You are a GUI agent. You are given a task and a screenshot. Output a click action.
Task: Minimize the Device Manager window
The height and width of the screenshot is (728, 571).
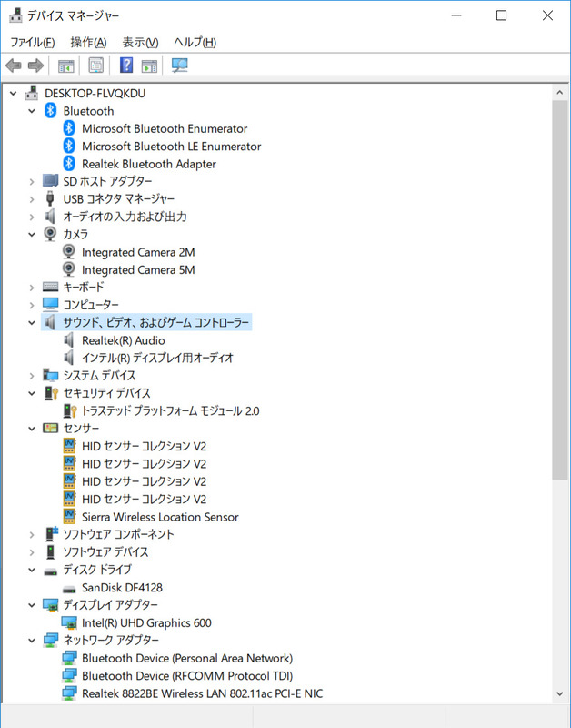(456, 15)
